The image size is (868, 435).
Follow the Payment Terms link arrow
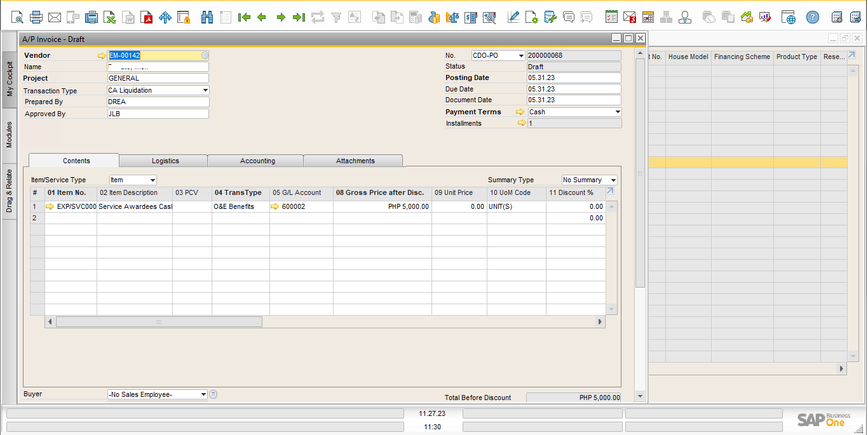[x=520, y=112]
